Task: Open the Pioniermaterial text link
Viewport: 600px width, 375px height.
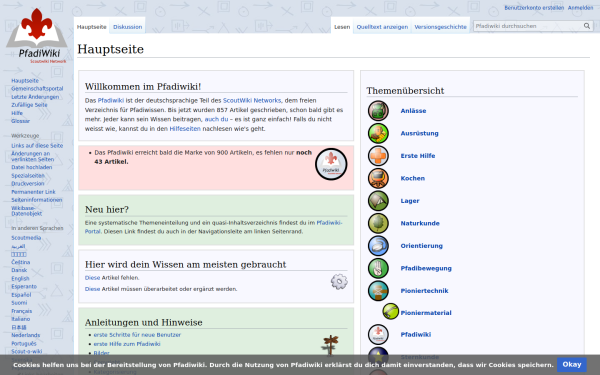Action: click(x=426, y=313)
